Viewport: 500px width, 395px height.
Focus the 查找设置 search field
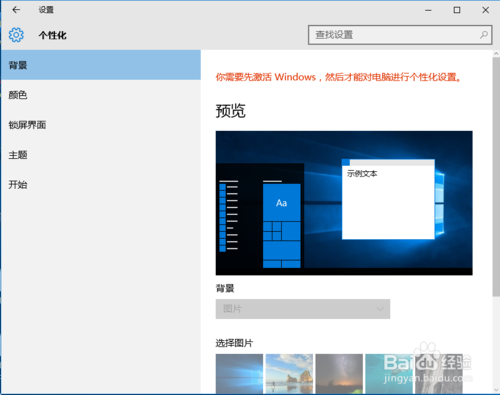(400, 35)
